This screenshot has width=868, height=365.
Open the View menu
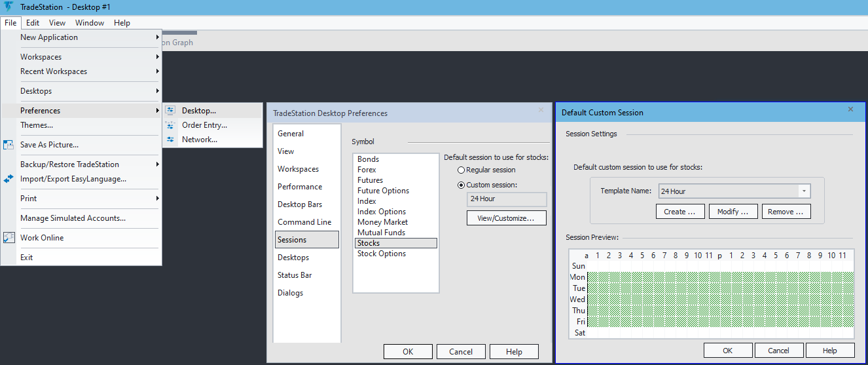[x=58, y=23]
